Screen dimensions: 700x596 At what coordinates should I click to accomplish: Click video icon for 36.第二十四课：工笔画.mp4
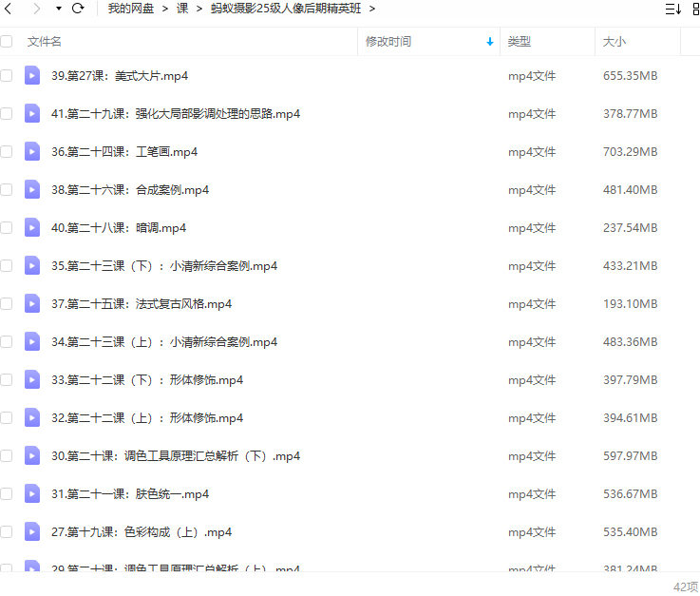coord(32,151)
